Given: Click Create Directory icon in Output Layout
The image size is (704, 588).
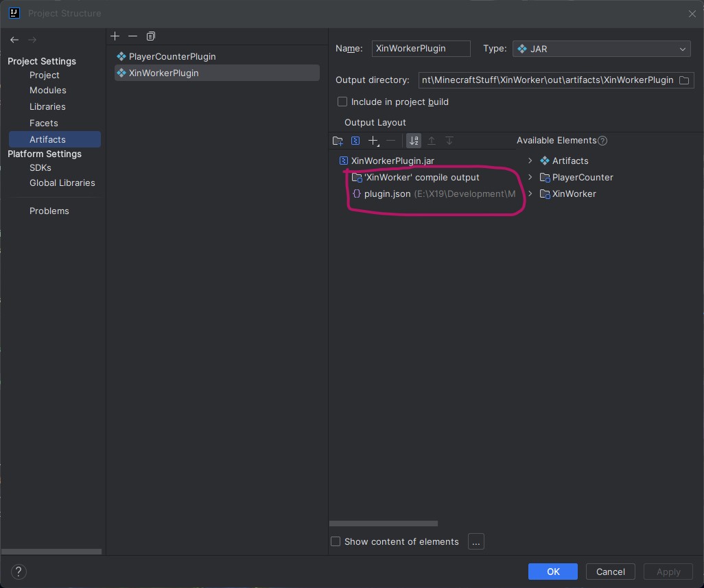Looking at the screenshot, I should [338, 141].
